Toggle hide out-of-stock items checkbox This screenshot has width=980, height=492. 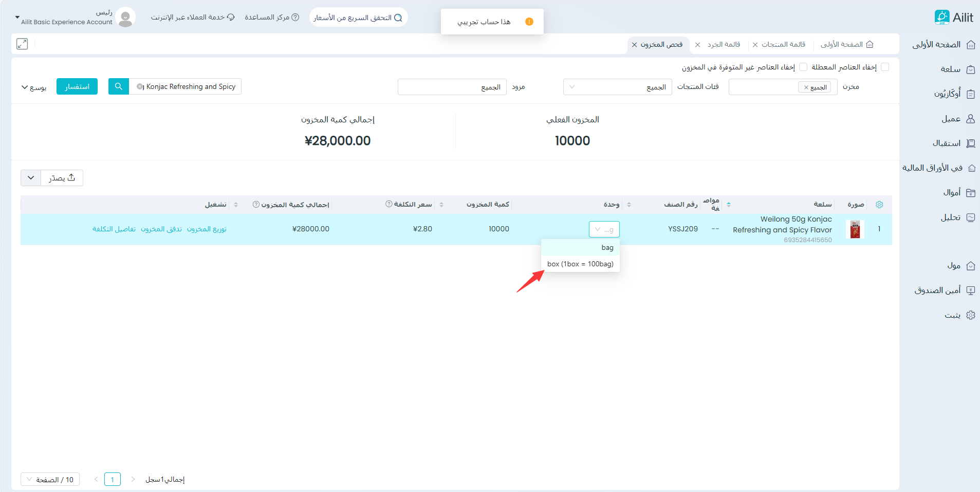(x=803, y=67)
